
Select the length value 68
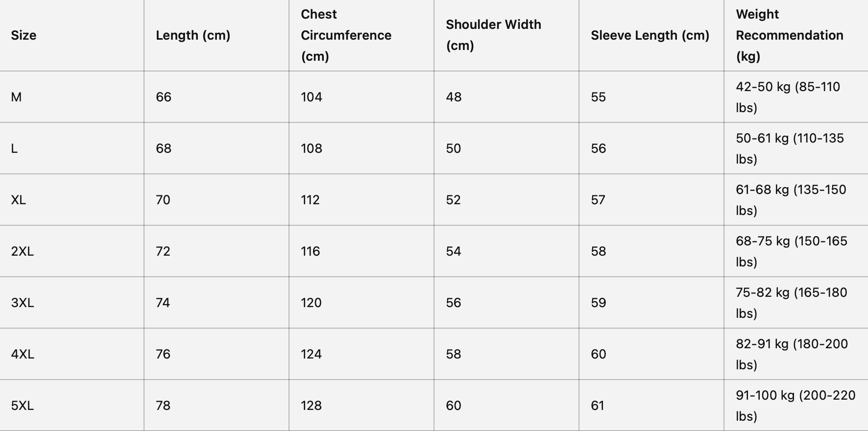point(164,148)
